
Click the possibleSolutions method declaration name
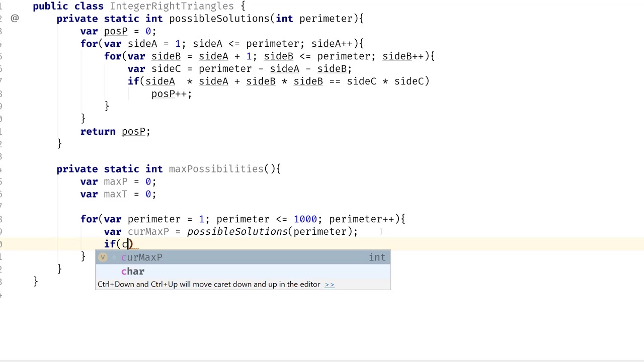(x=219, y=19)
